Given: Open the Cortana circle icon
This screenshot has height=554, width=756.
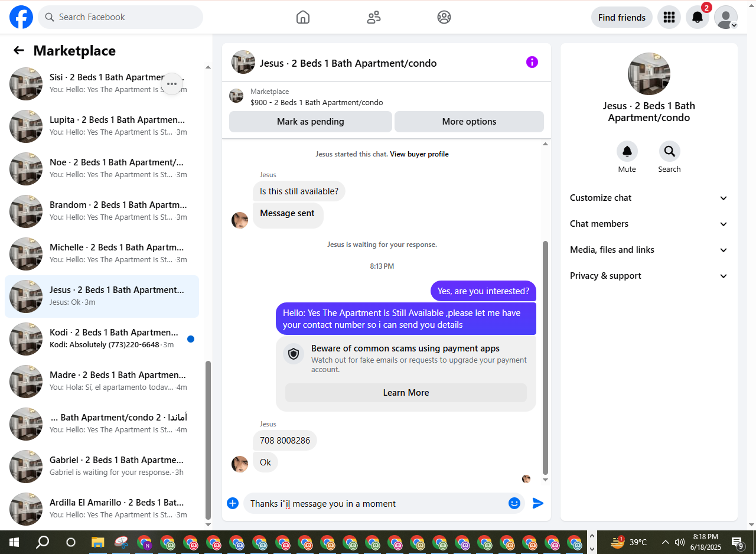Looking at the screenshot, I should [71, 542].
